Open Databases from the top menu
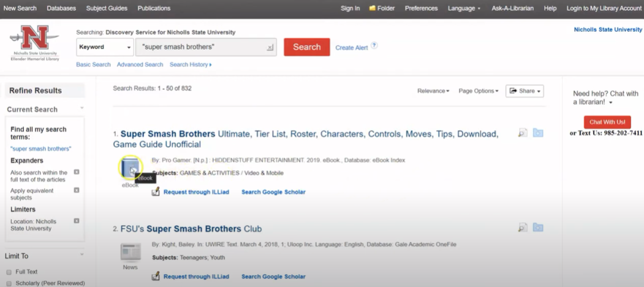The image size is (644, 287). coord(61,8)
